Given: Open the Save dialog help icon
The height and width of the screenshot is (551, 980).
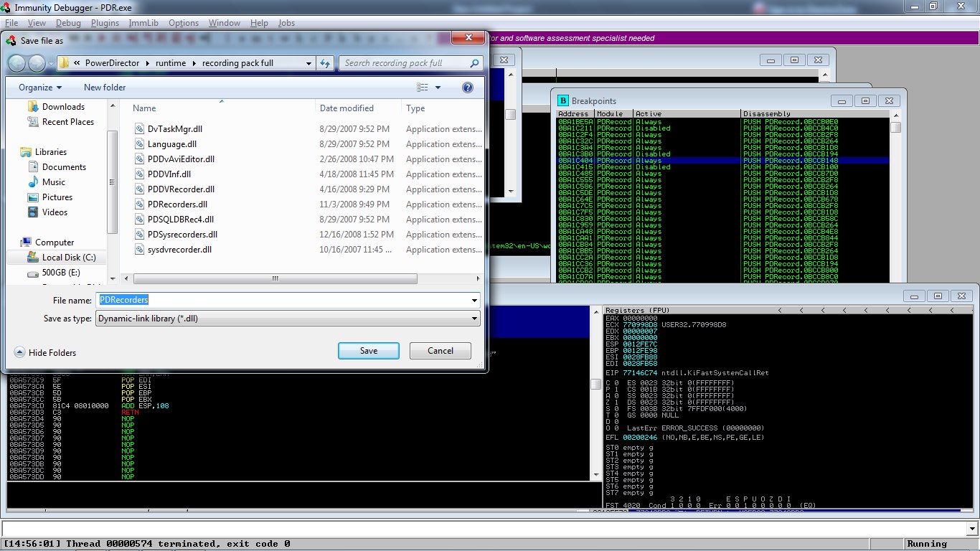Looking at the screenshot, I should point(468,88).
